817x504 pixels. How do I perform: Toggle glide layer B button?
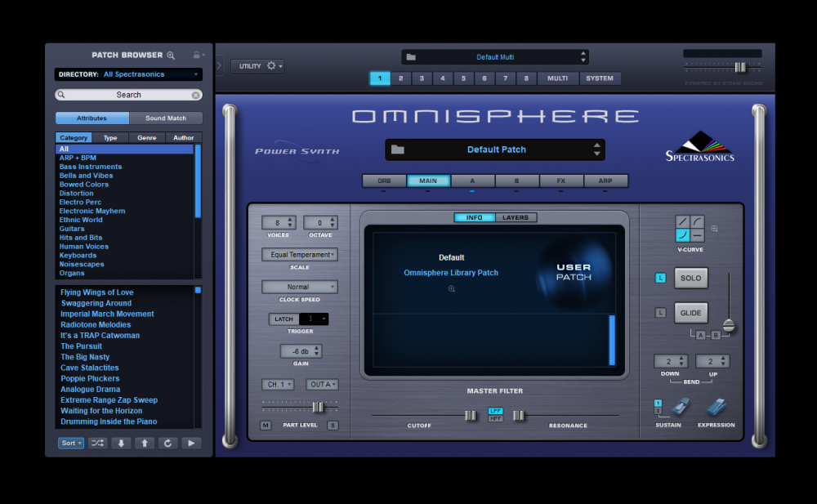pos(716,335)
